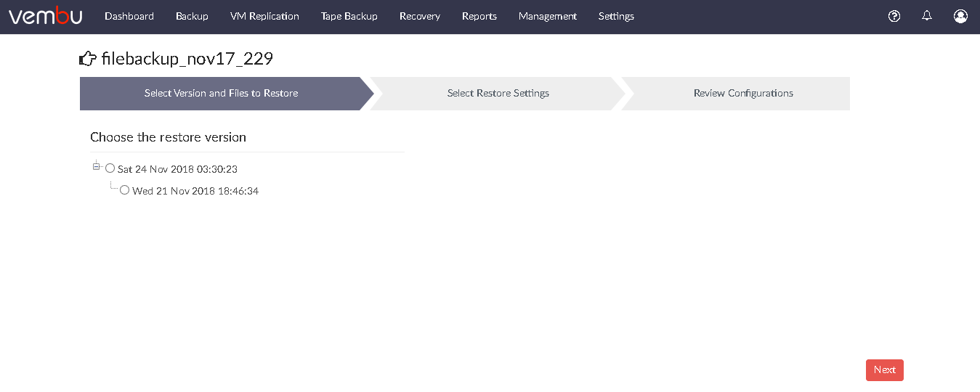980x392 pixels.
Task: Open the Reports menu
Action: 479,16
